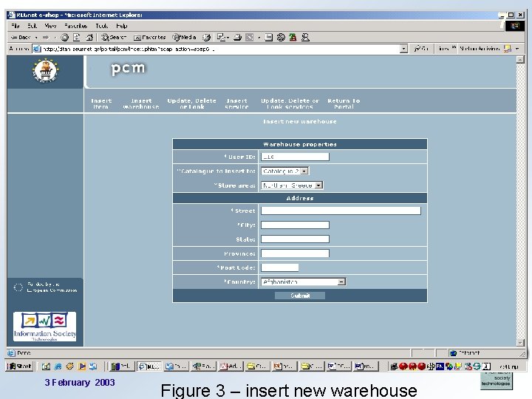Open the Windows Start button
Viewport: 532px width, 399px height.
19,366
